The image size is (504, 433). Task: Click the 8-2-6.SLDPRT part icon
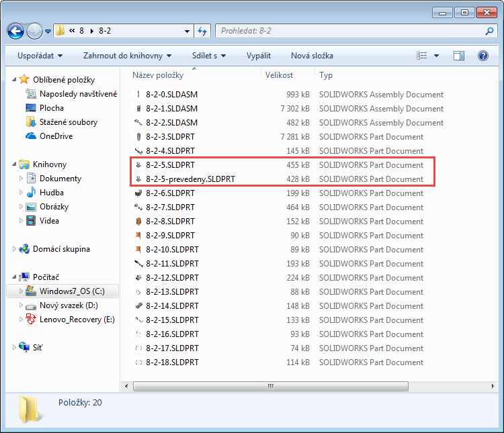[138, 193]
